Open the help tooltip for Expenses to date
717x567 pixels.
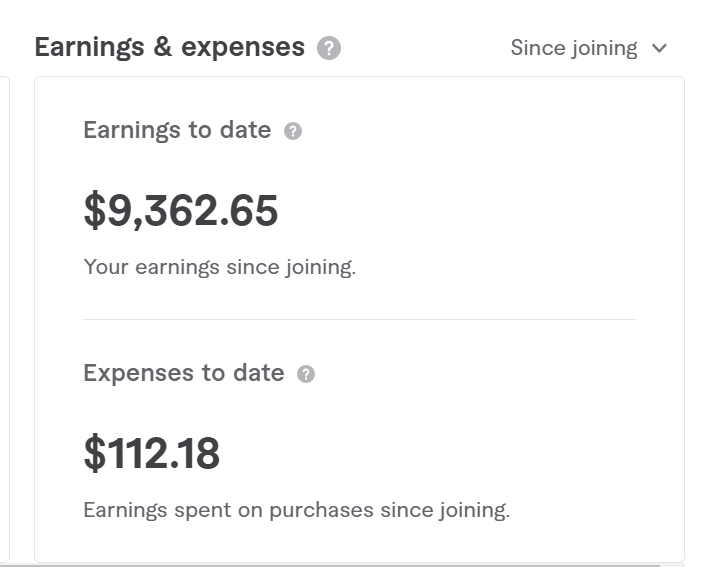pos(306,374)
